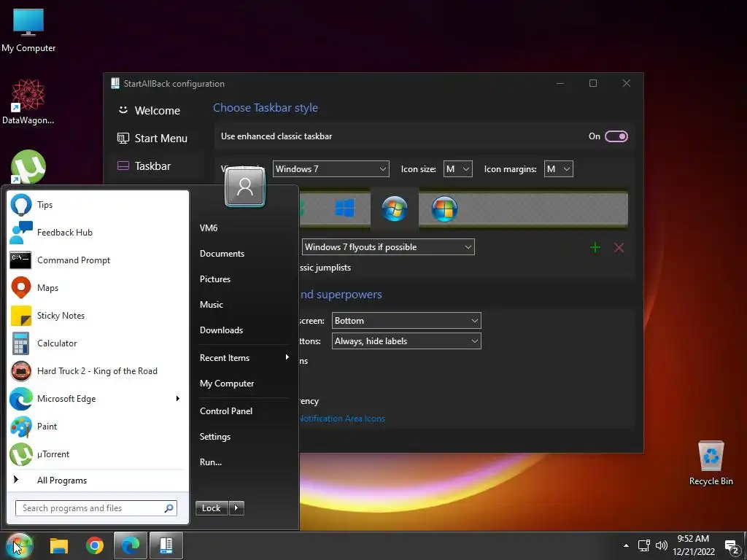Screen dimensions: 747x560
Task: Select the Windows 7 orb start button style
Action: (x=395, y=209)
